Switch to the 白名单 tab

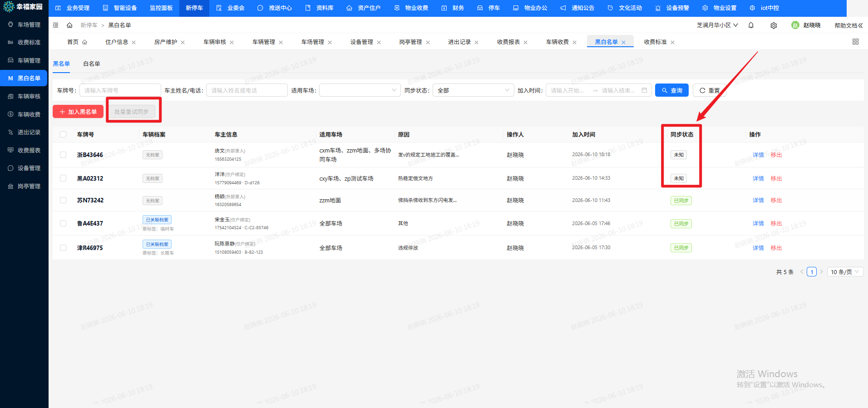(x=92, y=64)
